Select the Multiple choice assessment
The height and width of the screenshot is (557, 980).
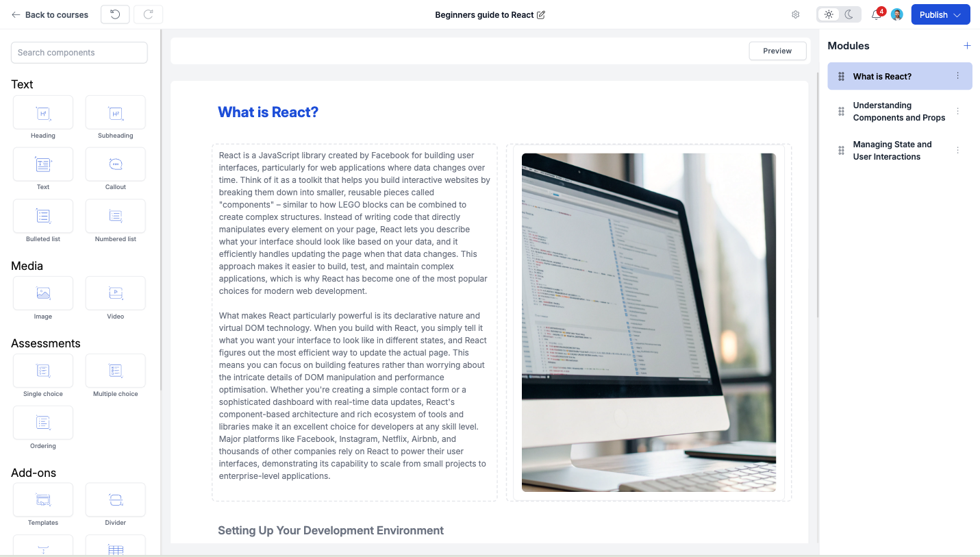(x=114, y=370)
